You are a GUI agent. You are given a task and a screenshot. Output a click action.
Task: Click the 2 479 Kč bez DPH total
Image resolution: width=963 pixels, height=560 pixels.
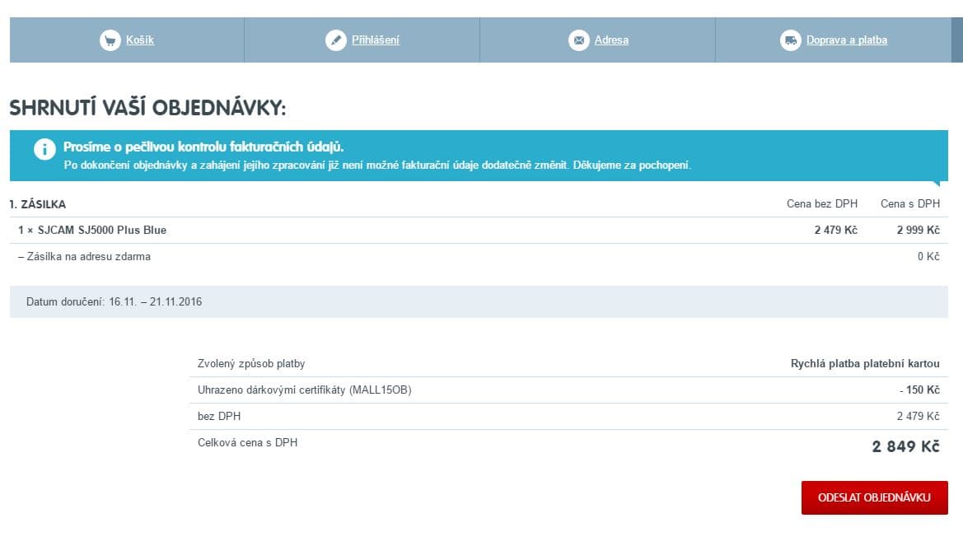point(919,417)
